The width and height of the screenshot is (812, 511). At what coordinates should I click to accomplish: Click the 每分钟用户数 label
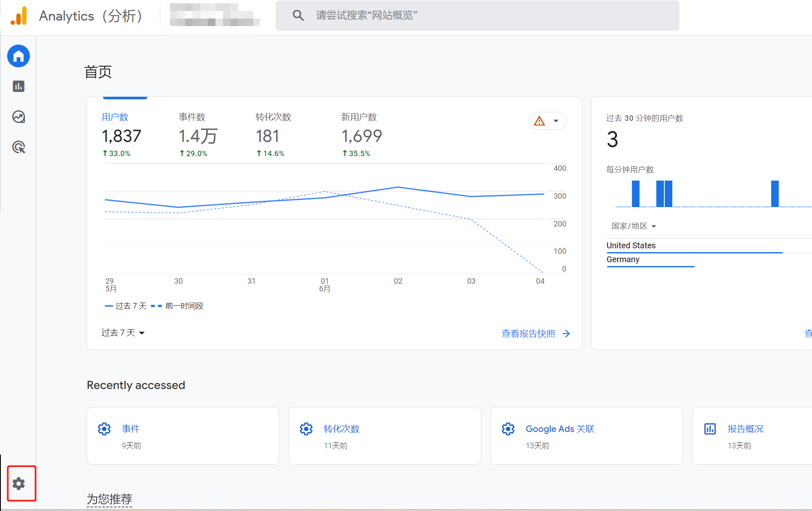point(630,169)
